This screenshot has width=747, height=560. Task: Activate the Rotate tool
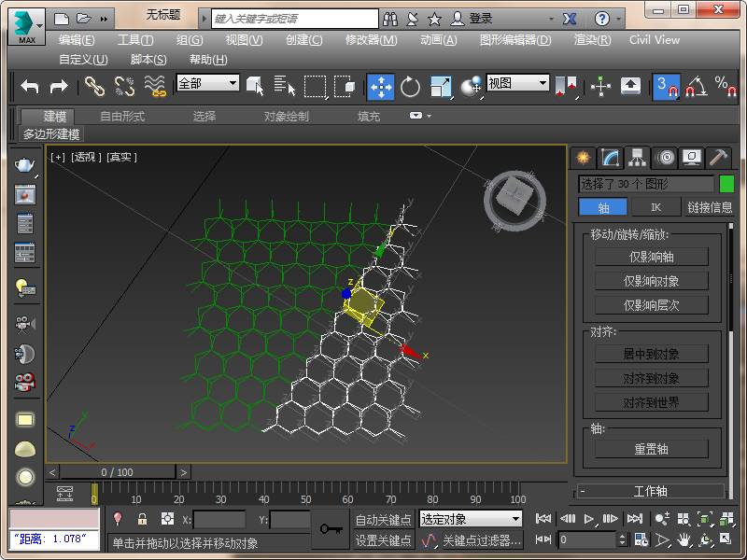pos(410,86)
